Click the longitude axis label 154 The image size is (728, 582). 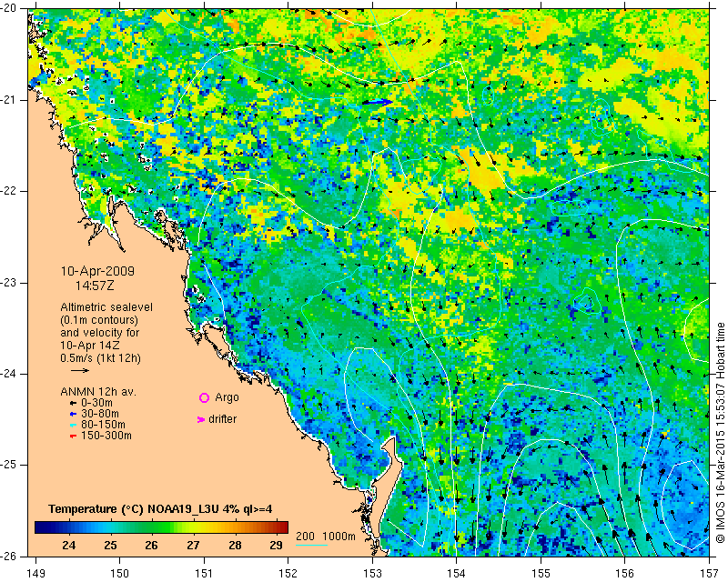tap(457, 574)
